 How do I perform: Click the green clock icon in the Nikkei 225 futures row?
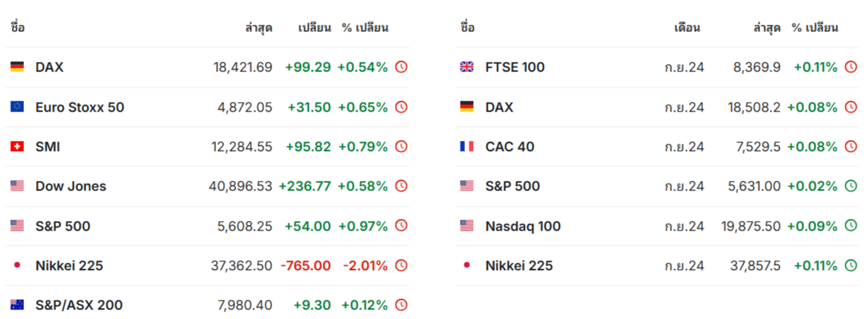point(850,266)
